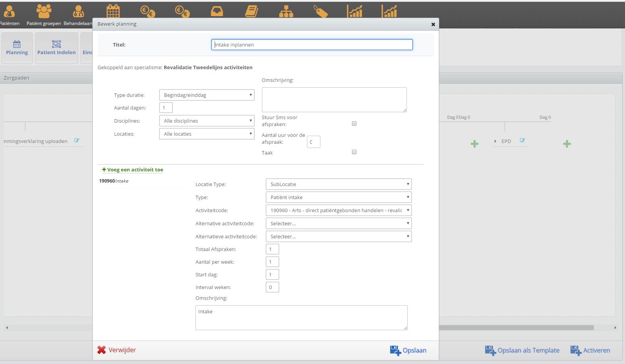Click the Planning tab button

[17, 48]
